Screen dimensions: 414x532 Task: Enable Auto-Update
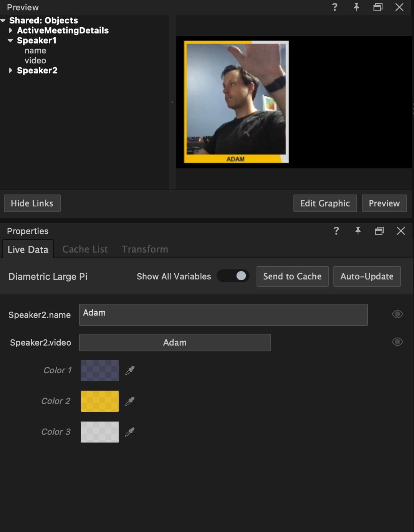click(367, 276)
